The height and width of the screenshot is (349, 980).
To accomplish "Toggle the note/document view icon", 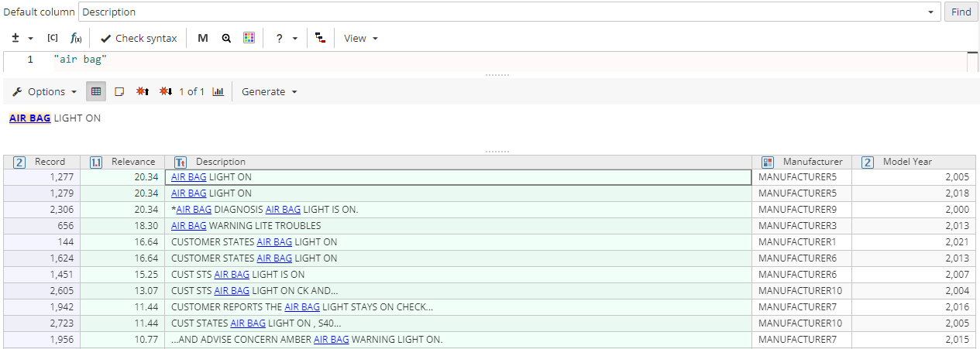I will coord(119,91).
